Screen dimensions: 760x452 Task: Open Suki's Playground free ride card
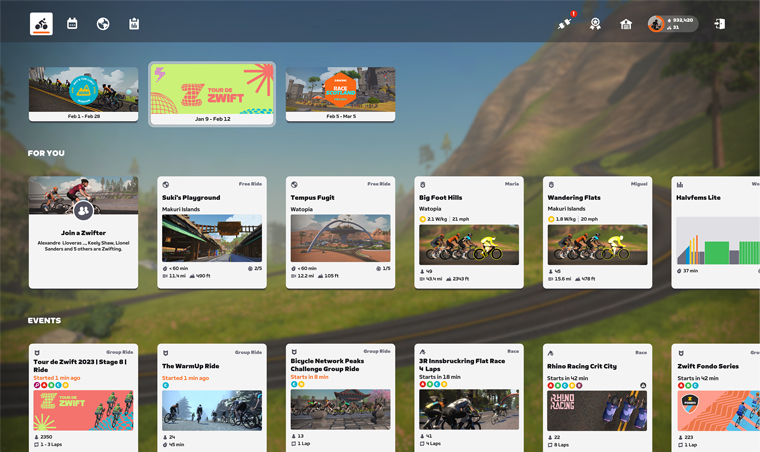pyautogui.click(x=212, y=232)
